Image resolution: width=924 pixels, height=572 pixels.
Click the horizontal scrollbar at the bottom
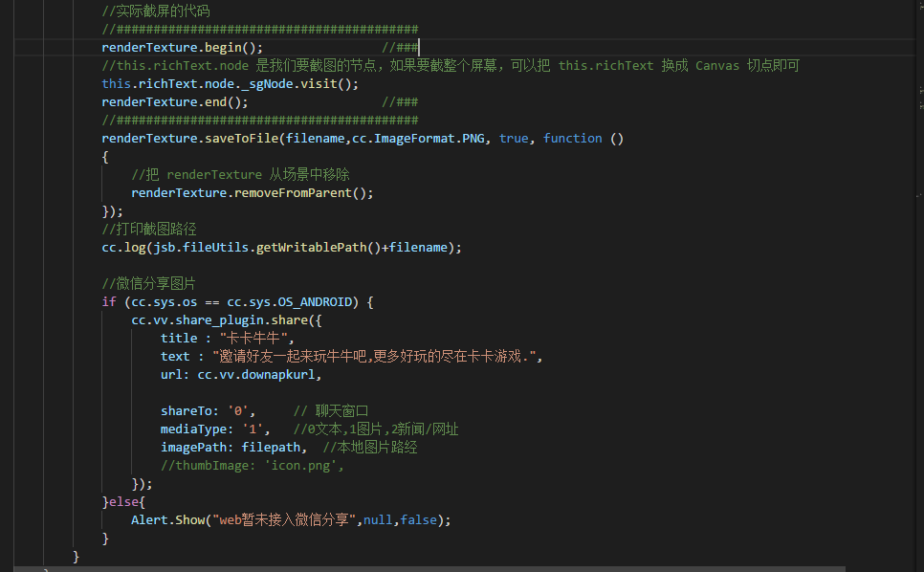429,569
